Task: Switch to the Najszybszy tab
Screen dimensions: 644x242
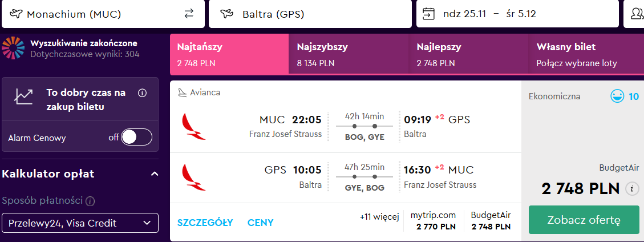Action: click(349, 55)
